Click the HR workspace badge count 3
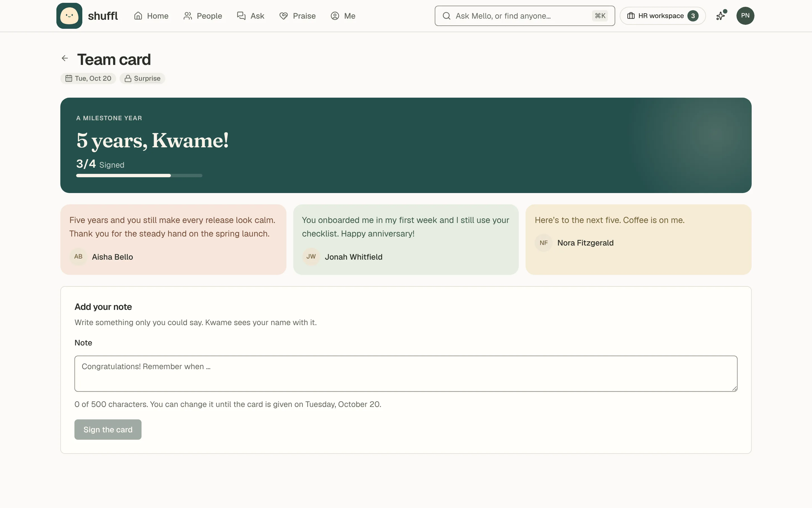812x508 pixels. coord(693,16)
